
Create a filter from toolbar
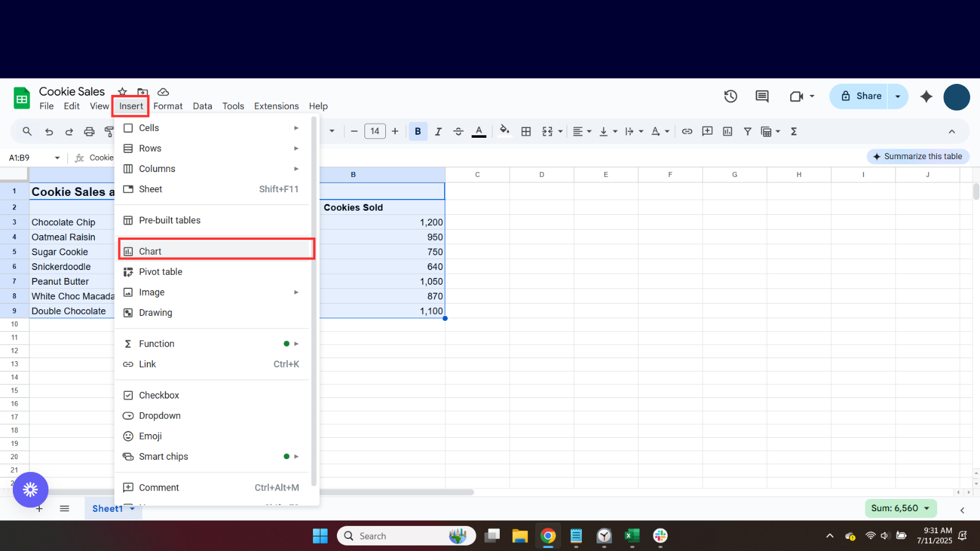pos(747,132)
